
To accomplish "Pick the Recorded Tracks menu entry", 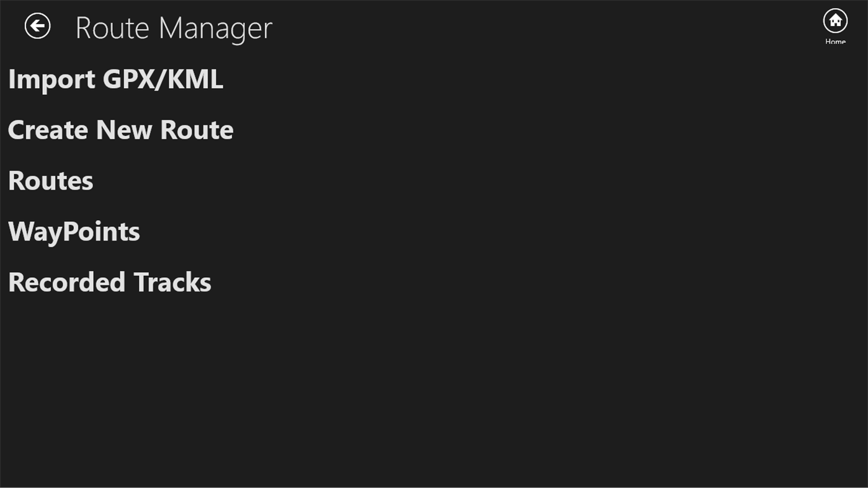I will 109,283.
